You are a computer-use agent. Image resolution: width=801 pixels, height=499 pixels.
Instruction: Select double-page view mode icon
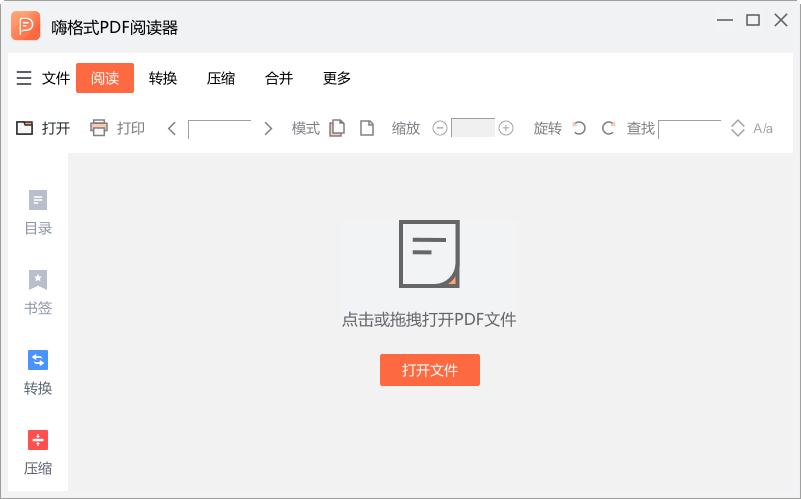338,128
